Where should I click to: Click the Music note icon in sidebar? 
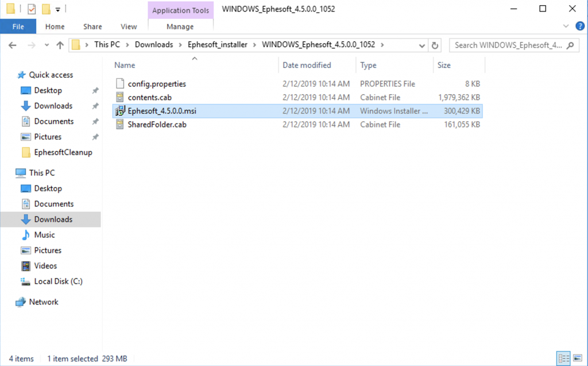25,235
